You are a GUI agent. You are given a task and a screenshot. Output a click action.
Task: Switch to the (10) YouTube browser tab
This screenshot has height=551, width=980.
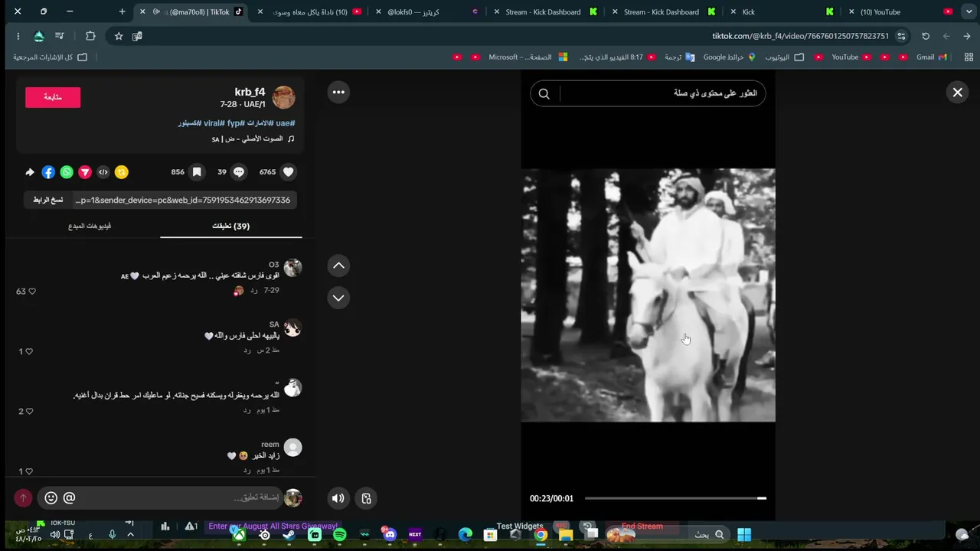tap(897, 12)
